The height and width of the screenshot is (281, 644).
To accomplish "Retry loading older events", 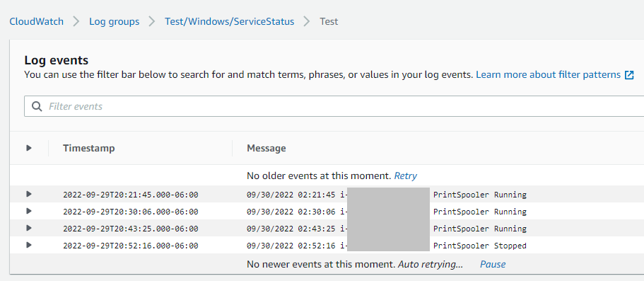I will pos(405,176).
